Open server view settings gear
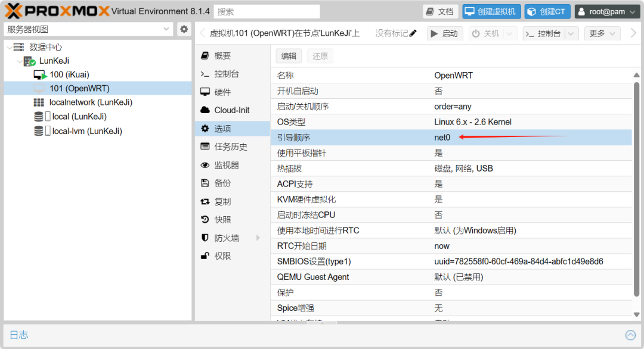 [x=184, y=29]
